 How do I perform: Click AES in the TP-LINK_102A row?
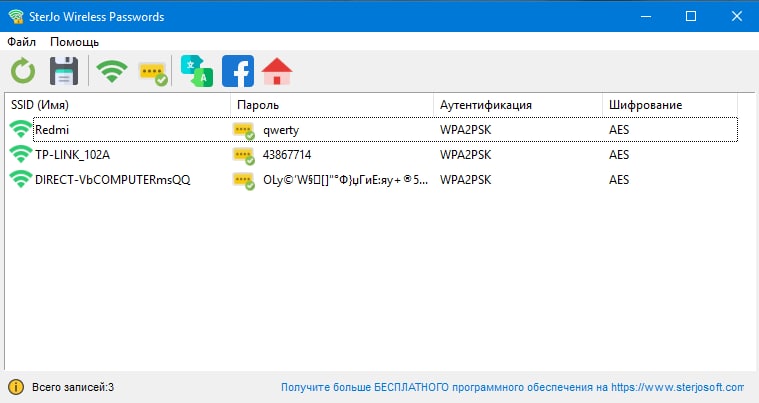pos(619,155)
